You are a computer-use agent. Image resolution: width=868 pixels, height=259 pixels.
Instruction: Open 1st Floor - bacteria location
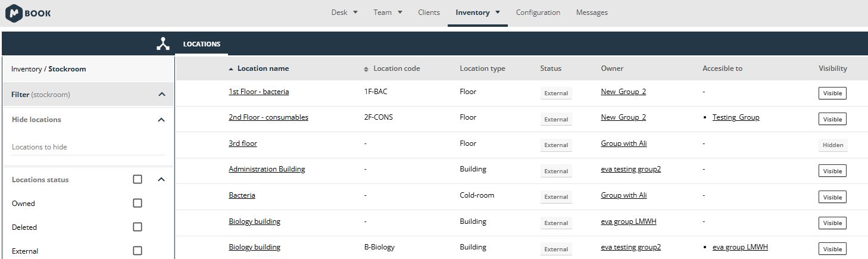coord(259,92)
